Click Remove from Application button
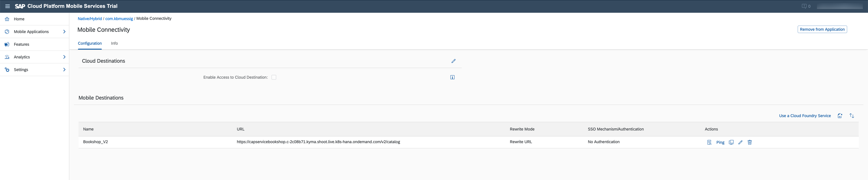868x180 pixels. point(822,29)
